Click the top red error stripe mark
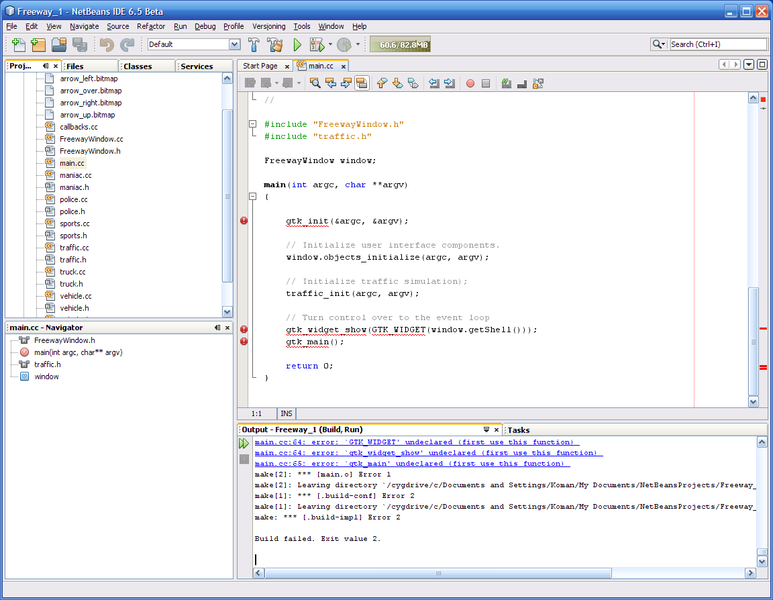Viewport: 773px width, 600px height. pos(763,100)
